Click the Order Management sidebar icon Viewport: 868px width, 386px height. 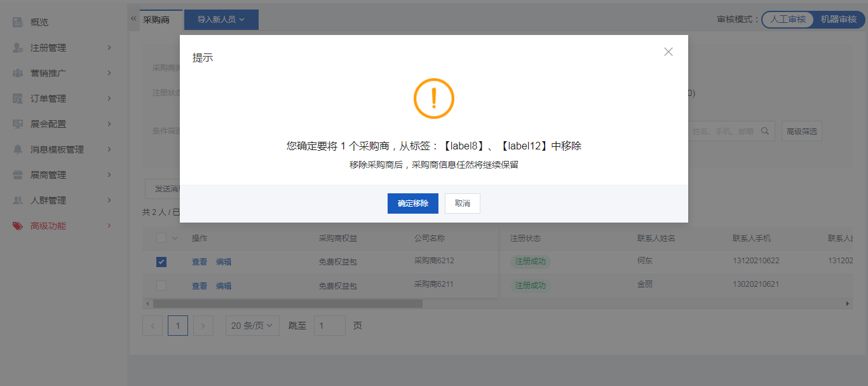coord(18,99)
